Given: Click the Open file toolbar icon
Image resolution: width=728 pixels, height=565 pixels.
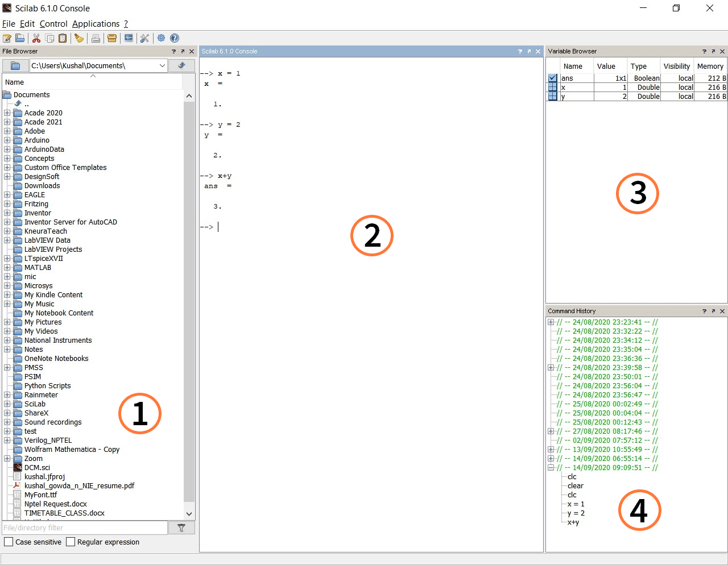Looking at the screenshot, I should (x=20, y=38).
